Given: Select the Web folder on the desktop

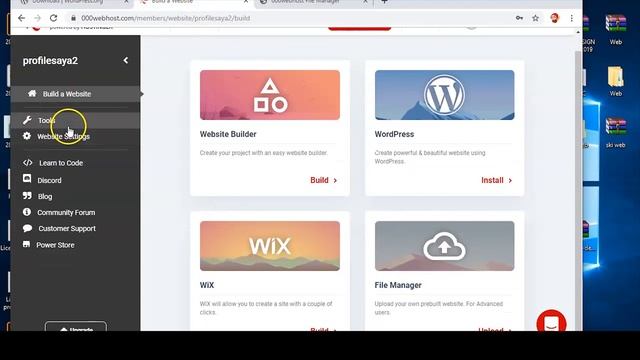Looking at the screenshot, I should pos(616,81).
